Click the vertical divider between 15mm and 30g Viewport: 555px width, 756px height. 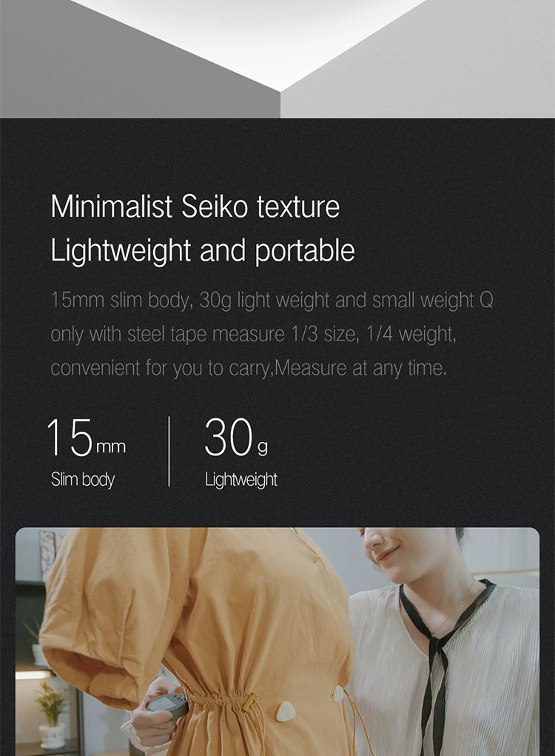pyautogui.click(x=169, y=451)
